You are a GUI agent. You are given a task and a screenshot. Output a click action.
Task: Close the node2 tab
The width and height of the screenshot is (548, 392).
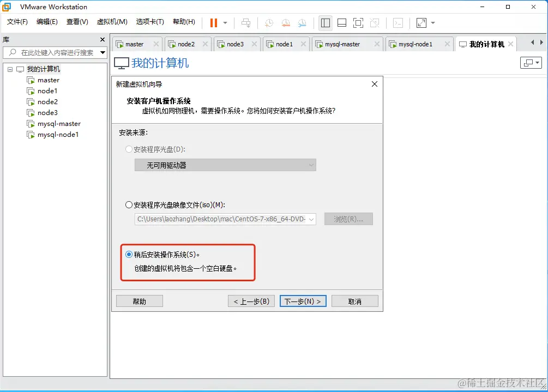click(x=205, y=44)
